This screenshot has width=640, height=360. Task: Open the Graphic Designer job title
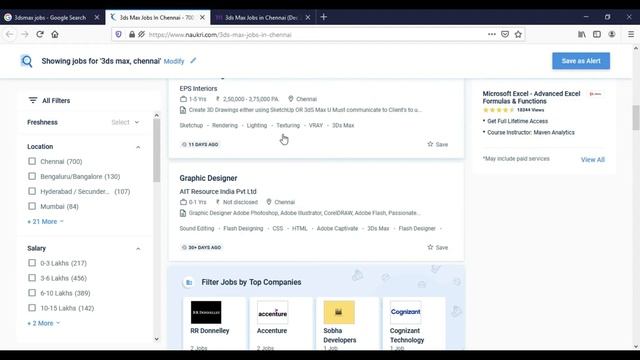(208, 178)
